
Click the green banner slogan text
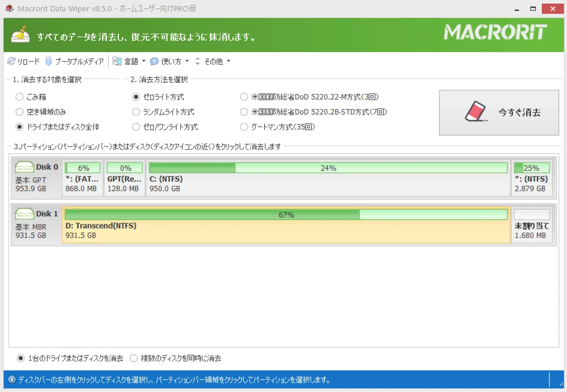coord(146,37)
